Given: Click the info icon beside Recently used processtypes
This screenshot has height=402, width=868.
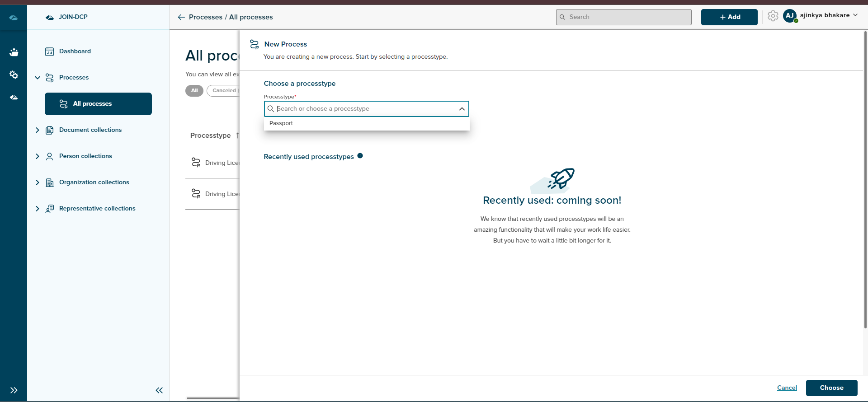Looking at the screenshot, I should point(360,156).
